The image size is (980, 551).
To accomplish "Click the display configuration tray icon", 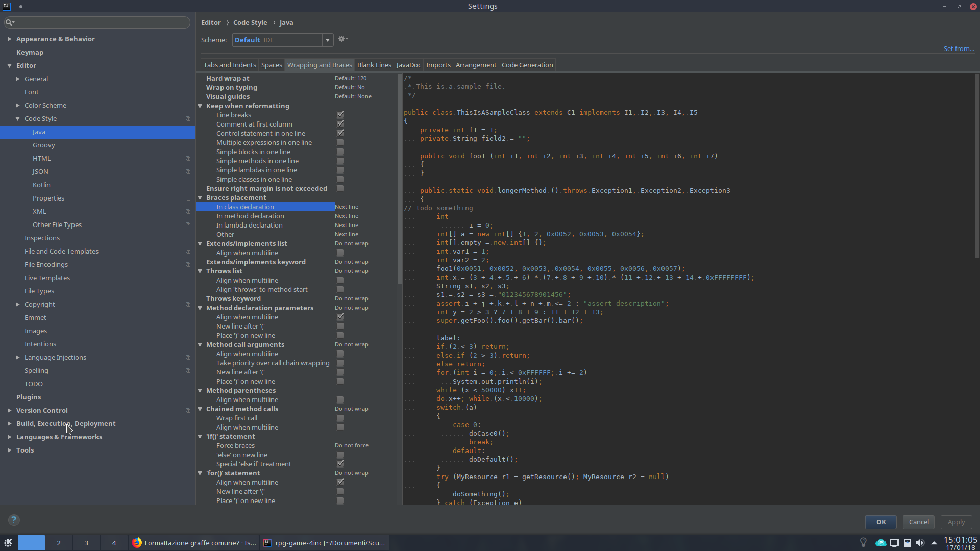I will point(894,543).
